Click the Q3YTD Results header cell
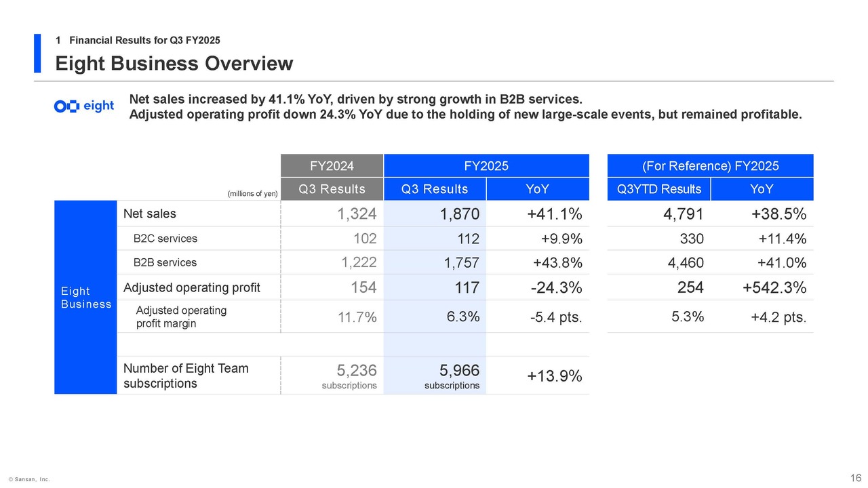This screenshot has width=868, height=488. [659, 189]
